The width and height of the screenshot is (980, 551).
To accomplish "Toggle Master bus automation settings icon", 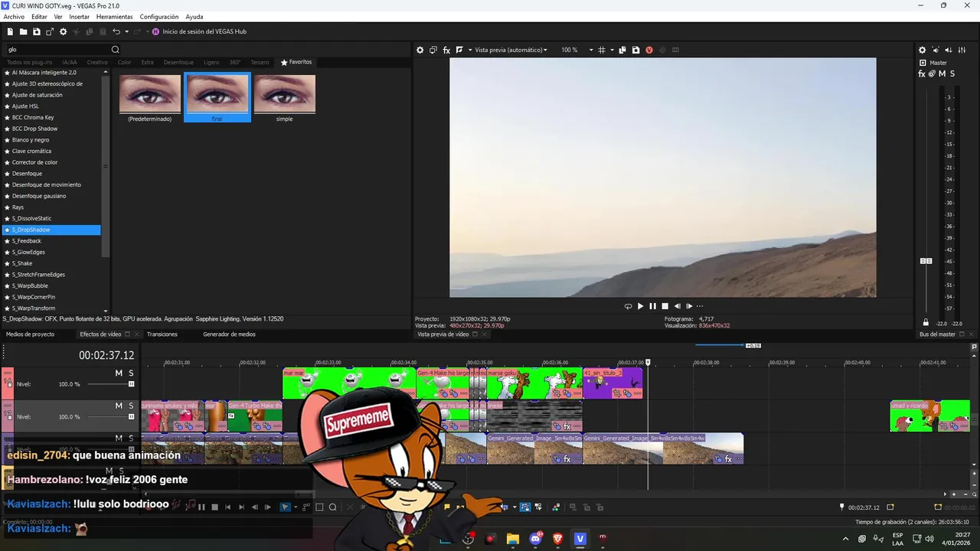I will coord(932,73).
